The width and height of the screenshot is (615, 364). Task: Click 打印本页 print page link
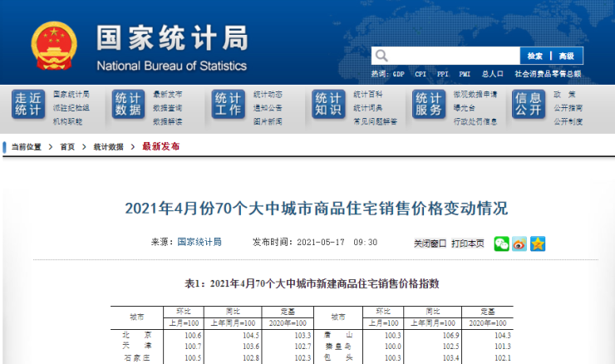[x=468, y=243]
